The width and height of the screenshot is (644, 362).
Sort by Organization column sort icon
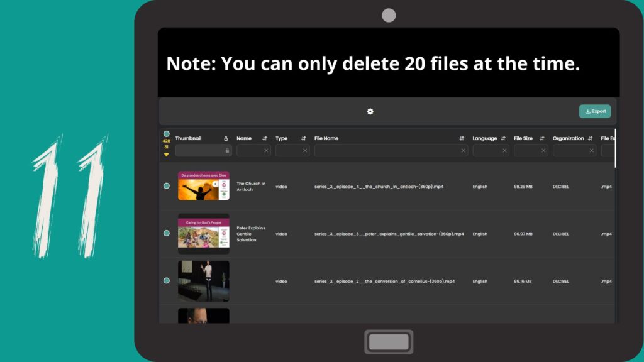pyautogui.click(x=590, y=138)
